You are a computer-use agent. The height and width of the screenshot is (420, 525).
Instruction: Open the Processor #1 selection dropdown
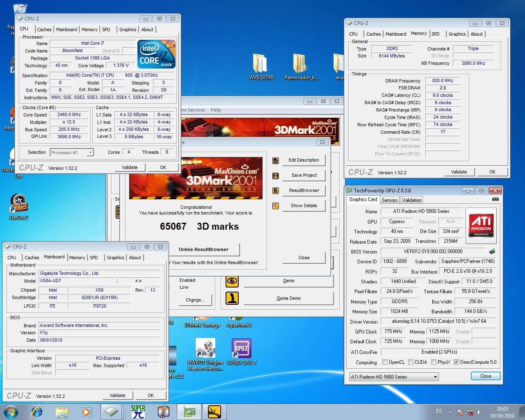tap(72, 153)
